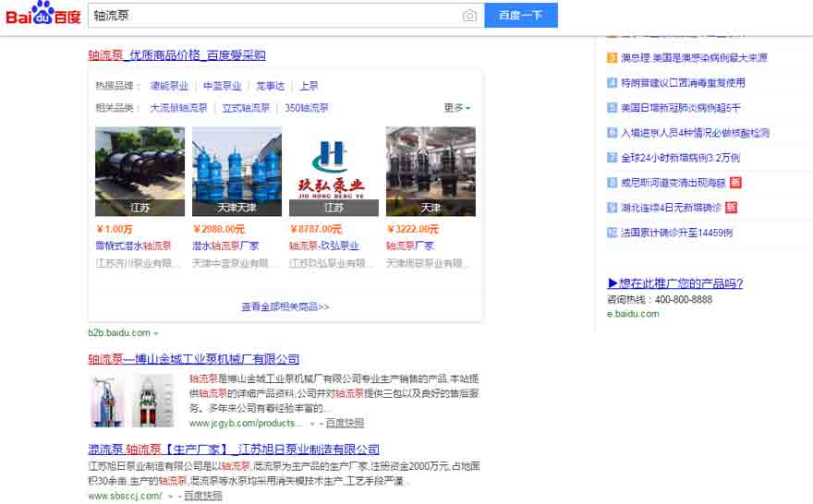
Task: Open camera image search in search box
Action: pyautogui.click(x=469, y=16)
